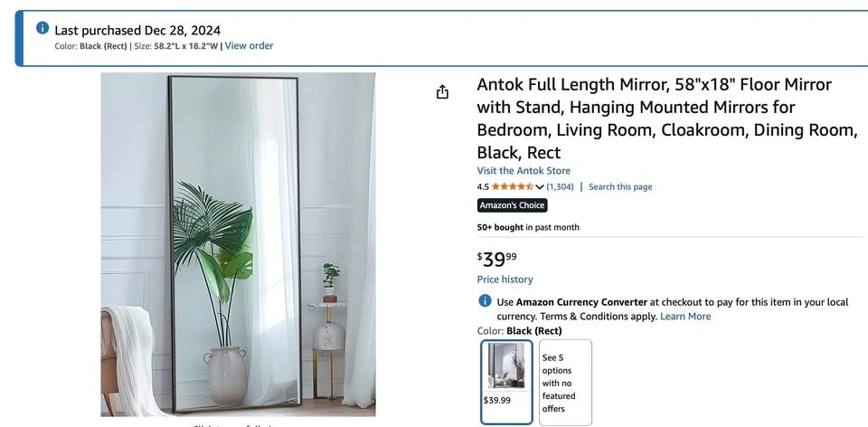Screen dimensions: 868x427
Task: Click the Antok Full Length Mirror product title
Action: [x=667, y=119]
